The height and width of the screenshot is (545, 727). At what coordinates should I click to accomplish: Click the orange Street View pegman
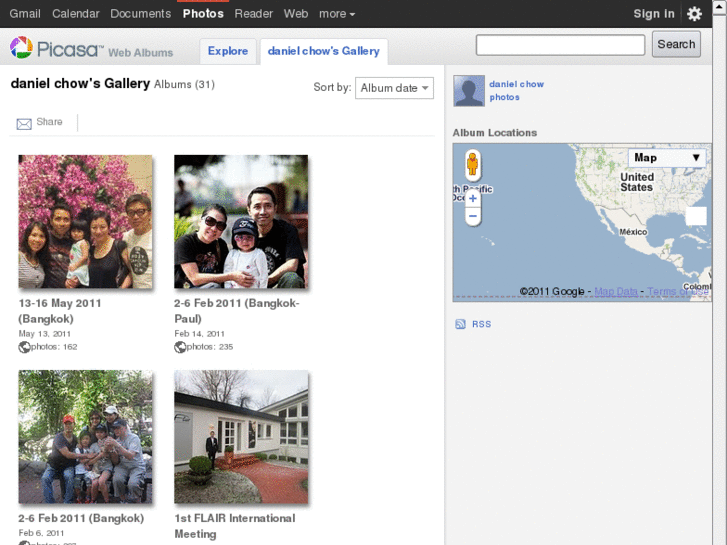[x=473, y=164]
